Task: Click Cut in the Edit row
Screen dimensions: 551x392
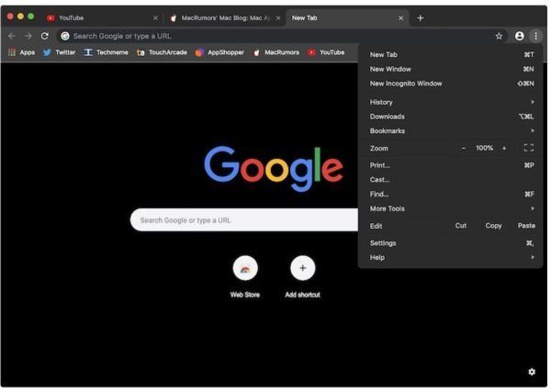Action: 461,226
